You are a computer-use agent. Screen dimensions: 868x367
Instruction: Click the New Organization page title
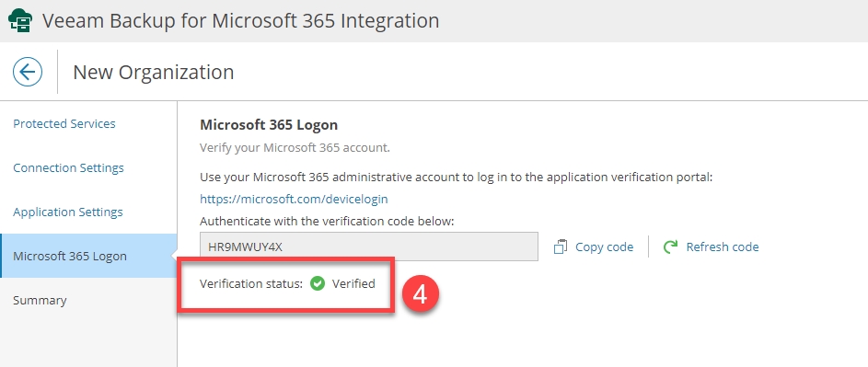pyautogui.click(x=154, y=72)
